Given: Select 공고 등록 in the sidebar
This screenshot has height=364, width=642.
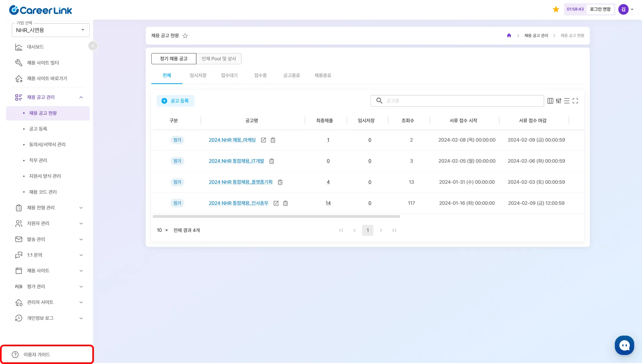Looking at the screenshot, I should tap(38, 129).
